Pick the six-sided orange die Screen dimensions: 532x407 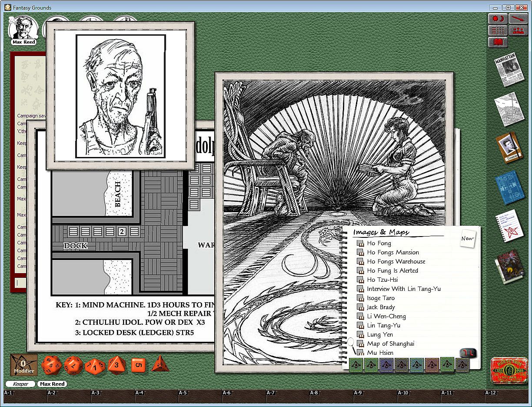click(x=138, y=364)
